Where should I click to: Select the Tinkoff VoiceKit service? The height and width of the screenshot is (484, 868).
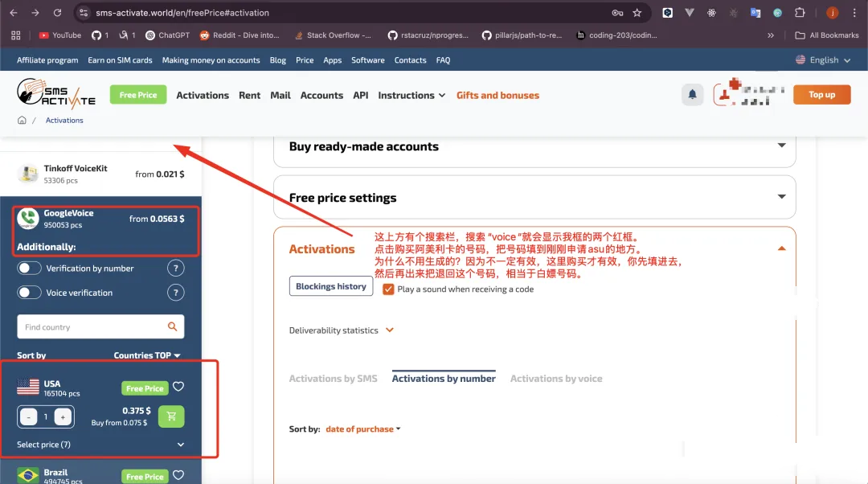tap(100, 174)
